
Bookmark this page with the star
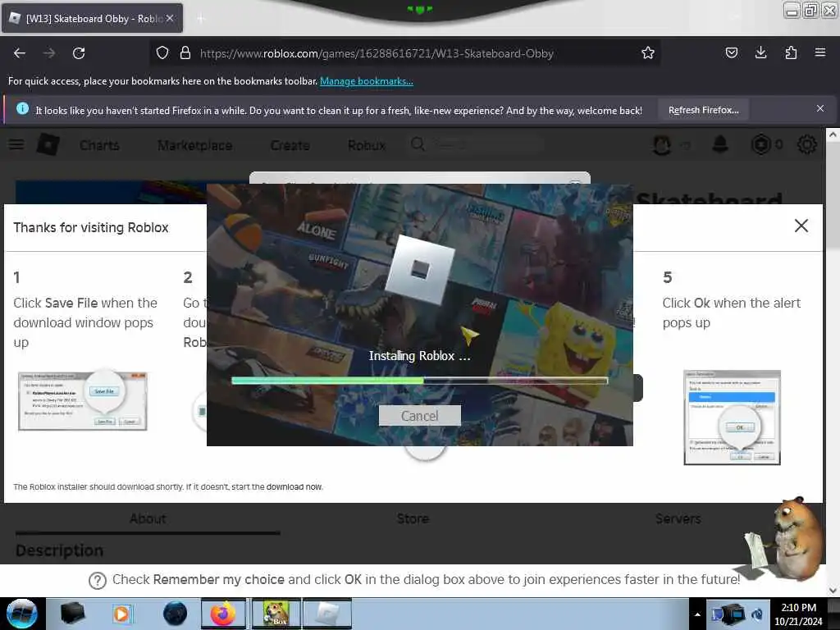click(x=648, y=53)
